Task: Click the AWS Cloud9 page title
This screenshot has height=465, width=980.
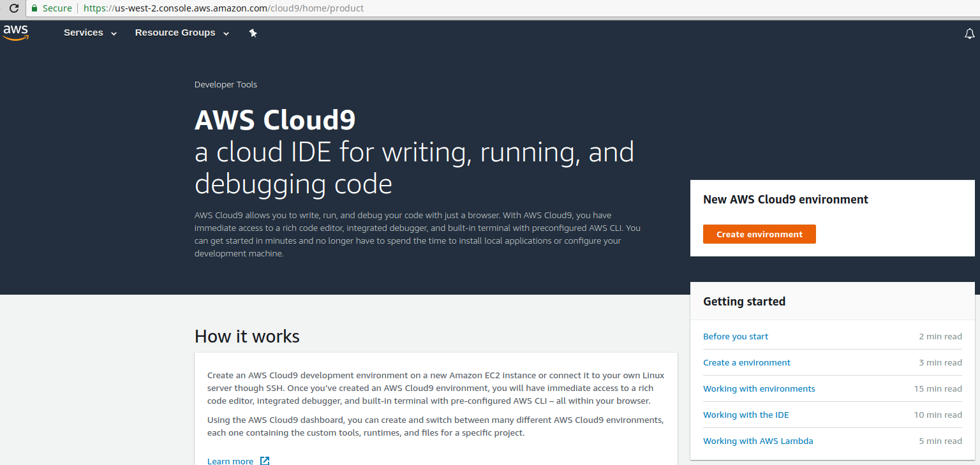Action: (x=275, y=120)
